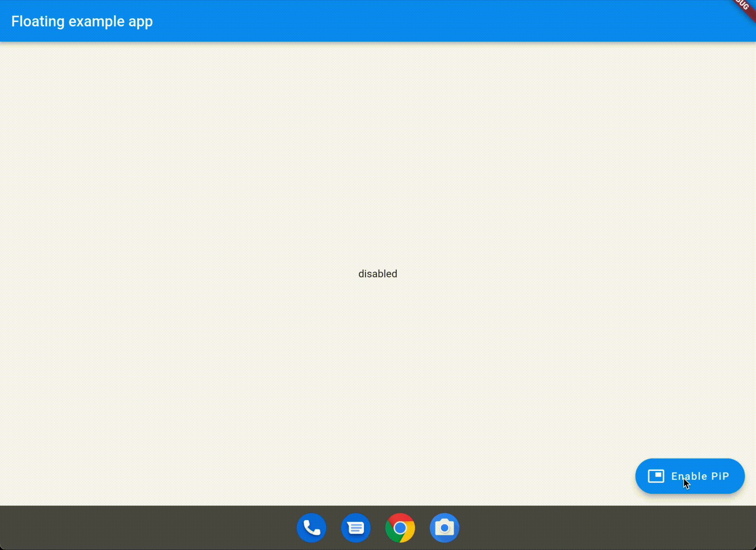Click the dock gap between Chrome and Camera icons

pos(422,528)
